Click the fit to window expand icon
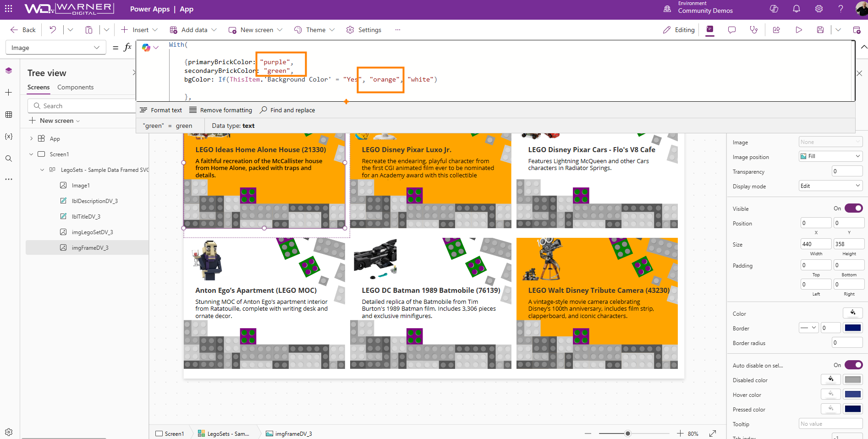The height and width of the screenshot is (439, 868). pos(713,434)
